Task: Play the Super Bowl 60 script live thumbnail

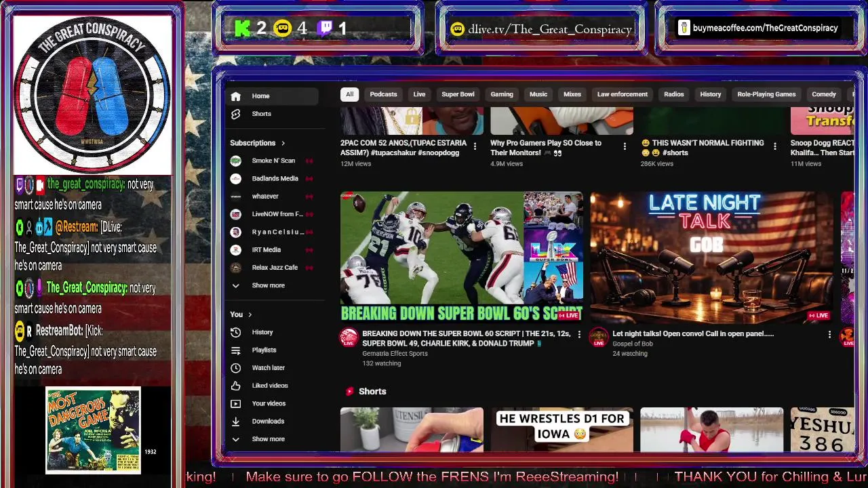Action: (x=461, y=257)
